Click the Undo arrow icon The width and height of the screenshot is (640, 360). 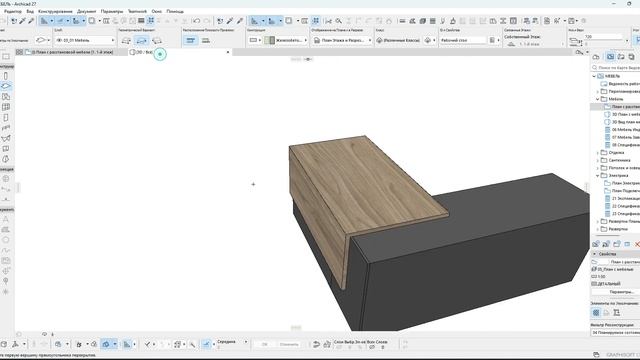[196, 21]
